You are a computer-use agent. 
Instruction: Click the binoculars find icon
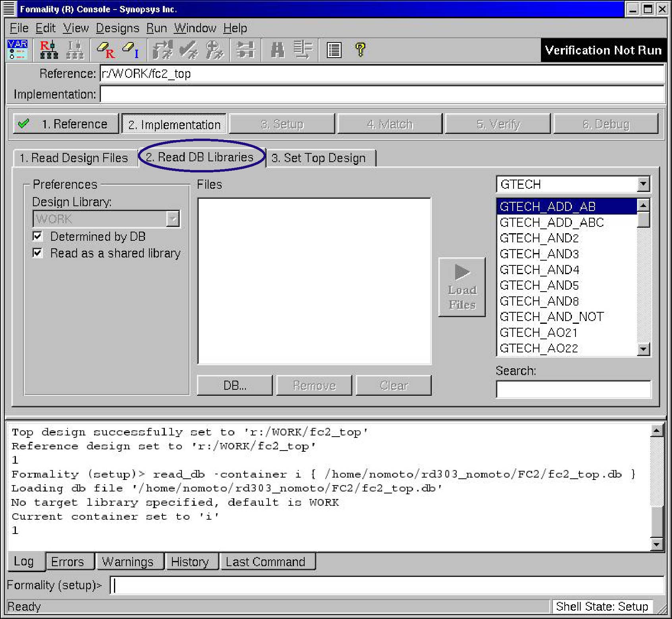[277, 50]
